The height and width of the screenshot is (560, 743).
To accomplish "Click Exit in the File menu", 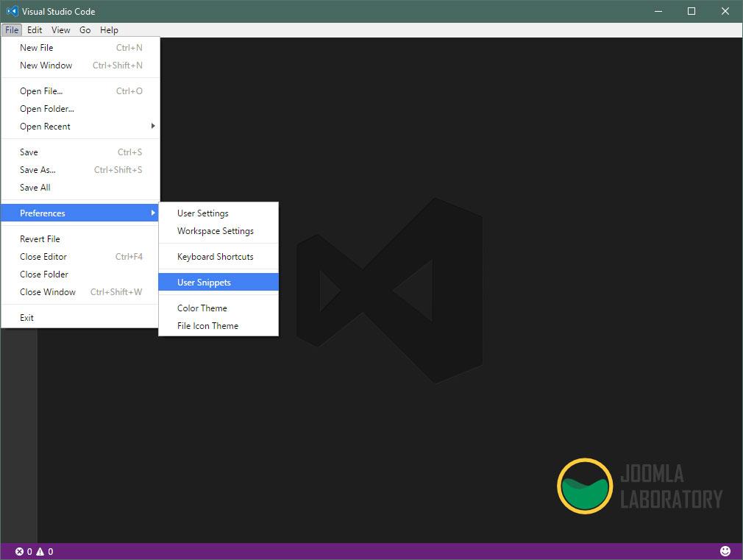I will 81,317.
